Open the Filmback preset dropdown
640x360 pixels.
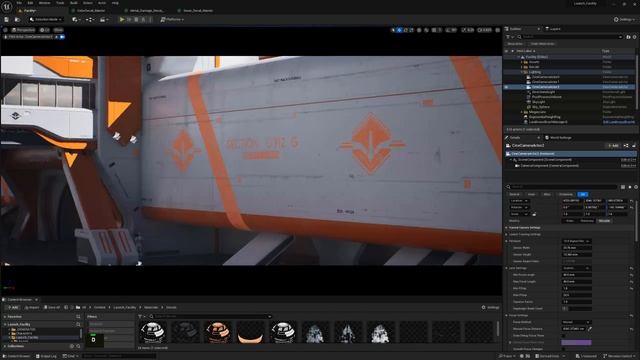(x=576, y=241)
